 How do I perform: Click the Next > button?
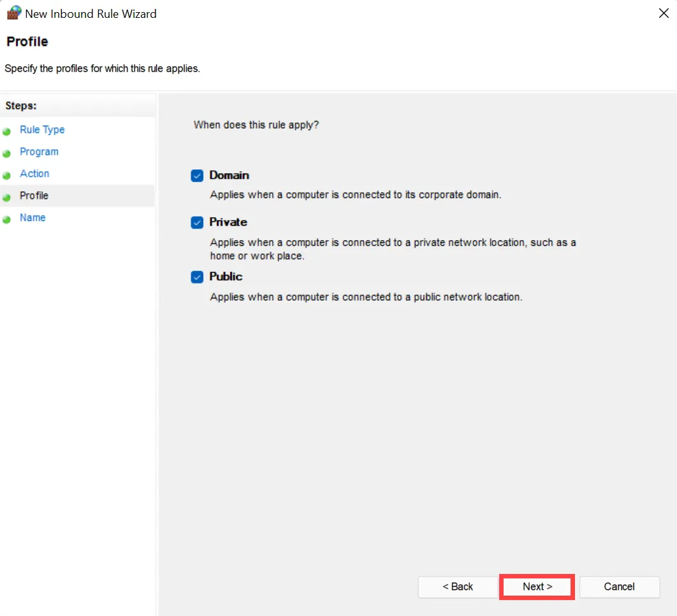click(x=537, y=587)
